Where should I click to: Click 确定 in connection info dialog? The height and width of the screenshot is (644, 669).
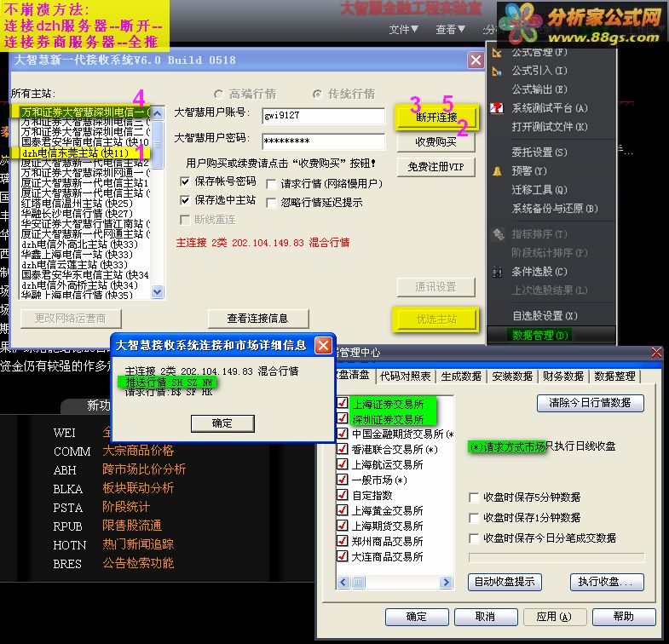point(222,423)
